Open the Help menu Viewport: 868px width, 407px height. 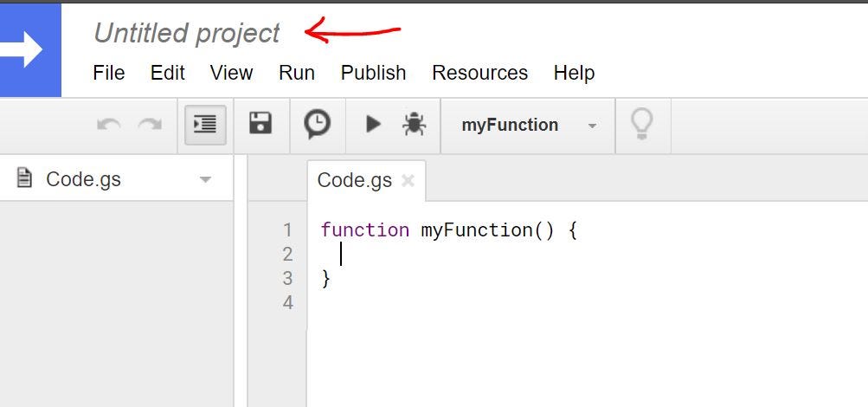coord(574,73)
